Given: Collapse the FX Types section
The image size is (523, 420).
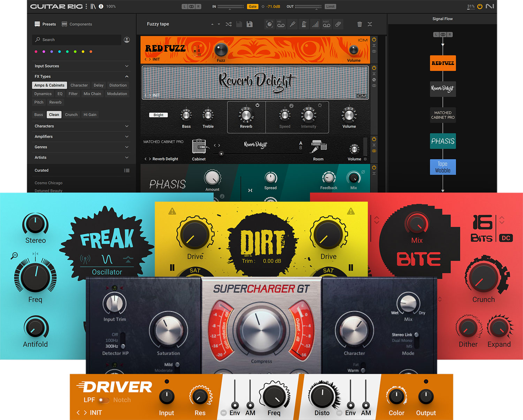Looking at the screenshot, I should point(127,76).
